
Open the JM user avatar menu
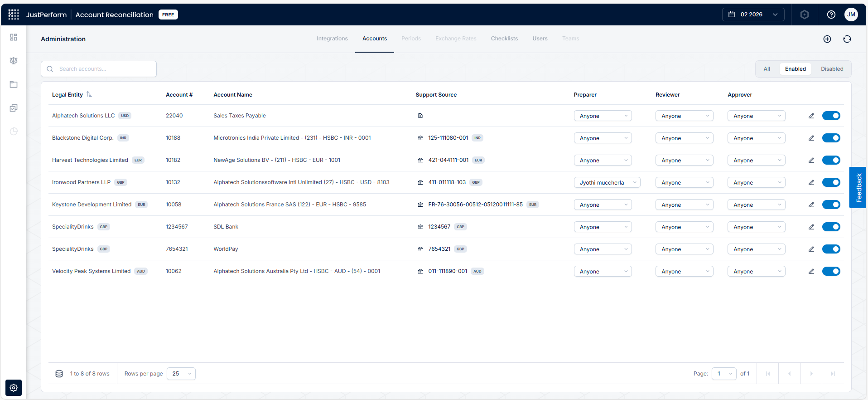pyautogui.click(x=851, y=15)
